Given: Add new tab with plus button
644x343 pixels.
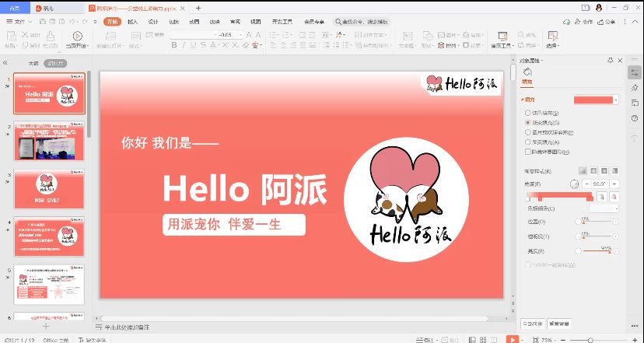Looking at the screenshot, I should click(198, 8).
